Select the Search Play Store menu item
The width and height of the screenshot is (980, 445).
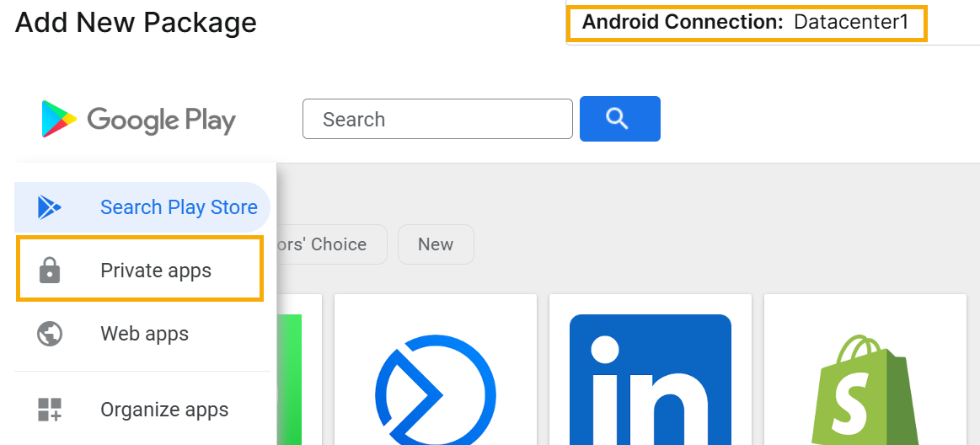pyautogui.click(x=179, y=207)
